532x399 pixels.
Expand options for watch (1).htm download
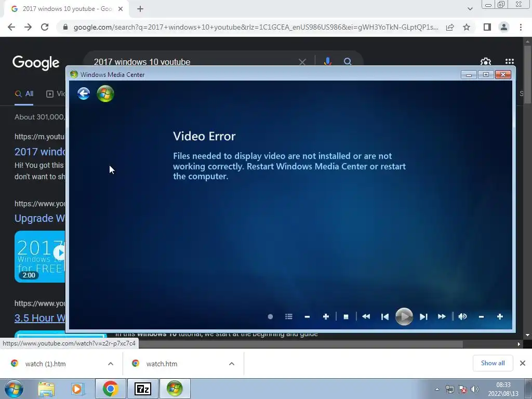[x=111, y=364]
